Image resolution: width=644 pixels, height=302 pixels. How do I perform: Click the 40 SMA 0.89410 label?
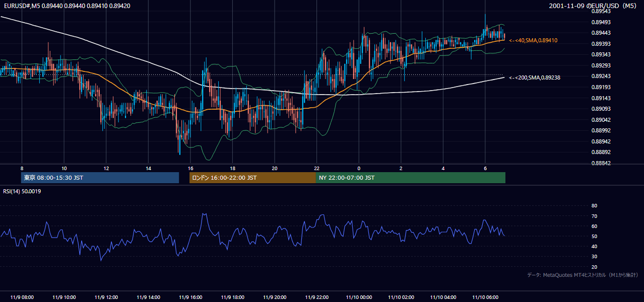pyautogui.click(x=533, y=40)
